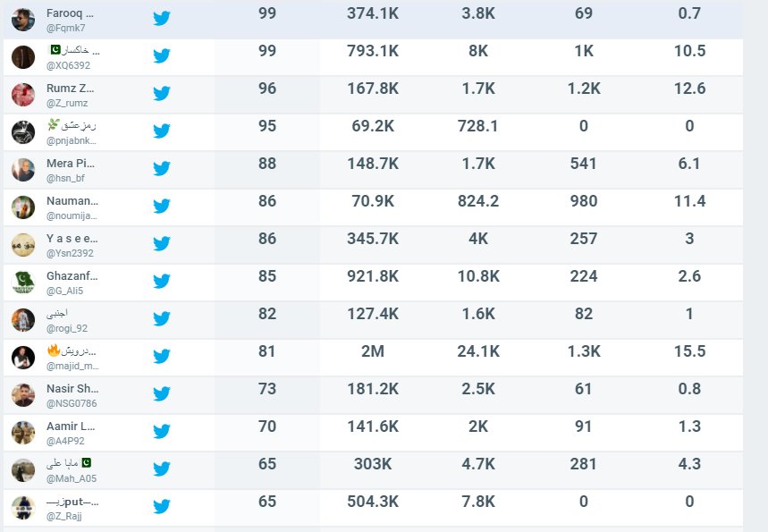Click the Twitter icon in the @Z_Rajj row
This screenshot has height=532, width=768.
click(x=162, y=507)
